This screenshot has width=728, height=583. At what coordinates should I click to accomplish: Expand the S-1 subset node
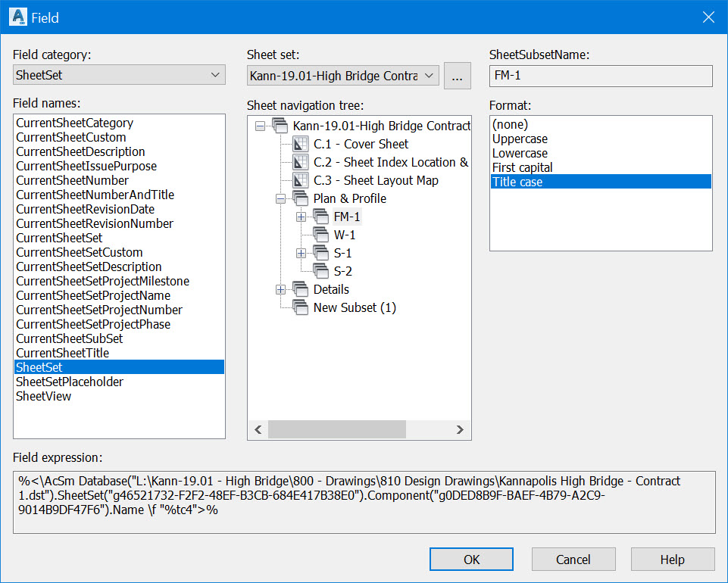[301, 253]
